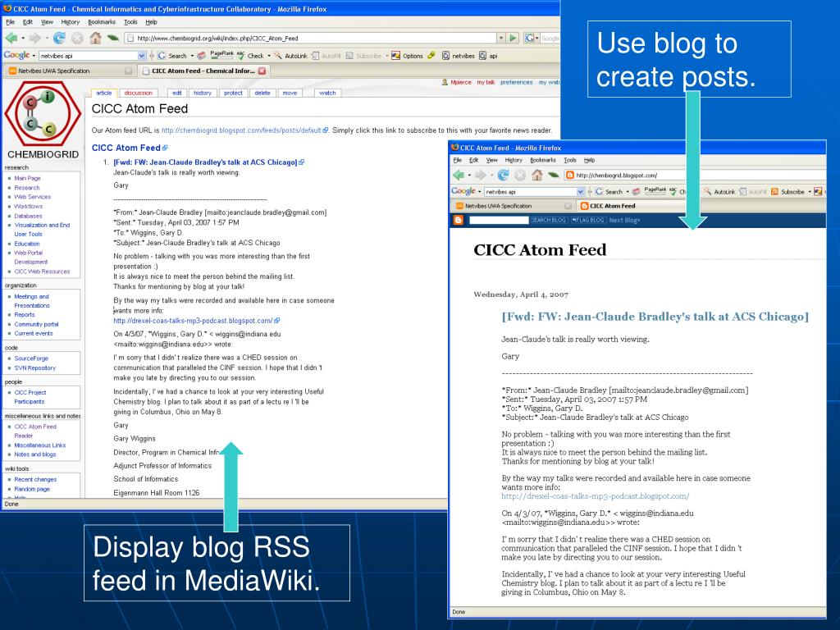Click orange Blogger logo in blog navbar

coord(458,220)
